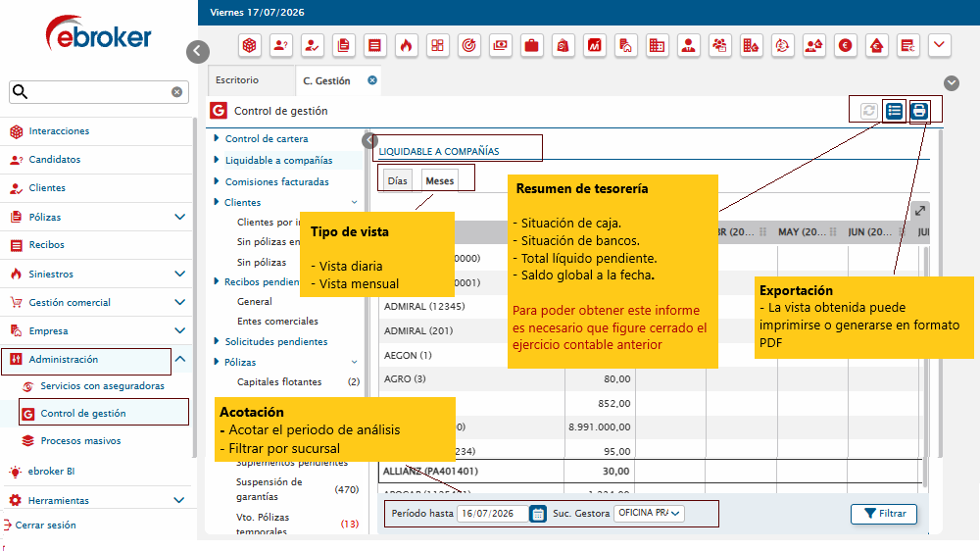Open the Suc. Gestora dropdown
The image size is (980, 551).
coord(649,514)
